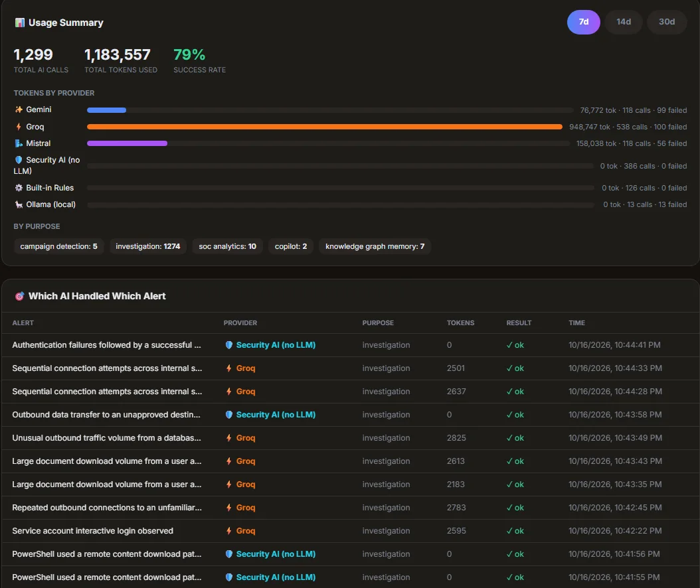Click Groq bolt icon in Repeated outbound connections row
700x588 pixels.
click(228, 507)
